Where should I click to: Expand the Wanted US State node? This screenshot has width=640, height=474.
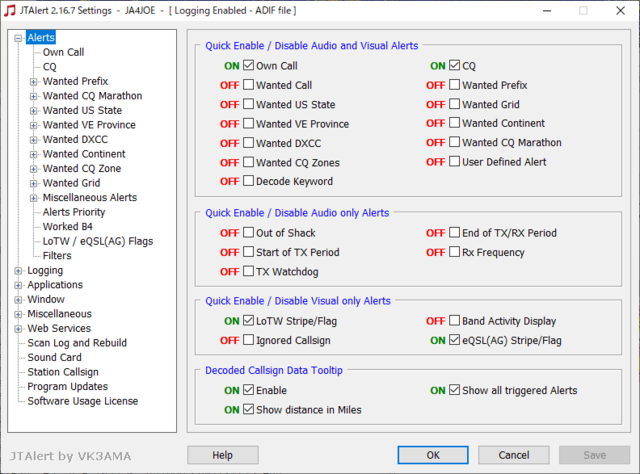pos(33,111)
